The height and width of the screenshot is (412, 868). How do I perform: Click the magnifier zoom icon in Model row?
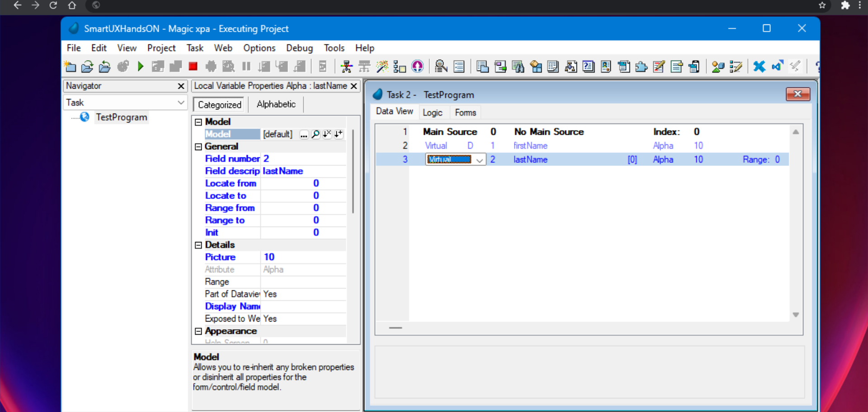tap(316, 134)
